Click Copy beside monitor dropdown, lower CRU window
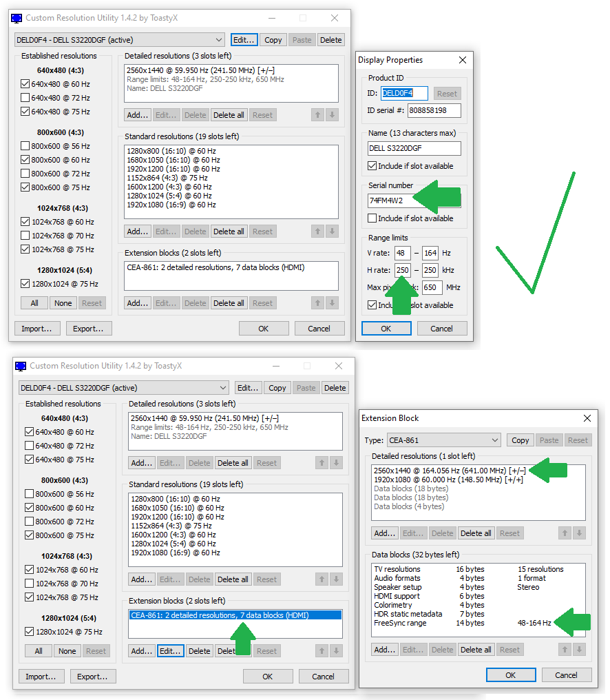Viewport: 610px width, 700px height. [277, 387]
